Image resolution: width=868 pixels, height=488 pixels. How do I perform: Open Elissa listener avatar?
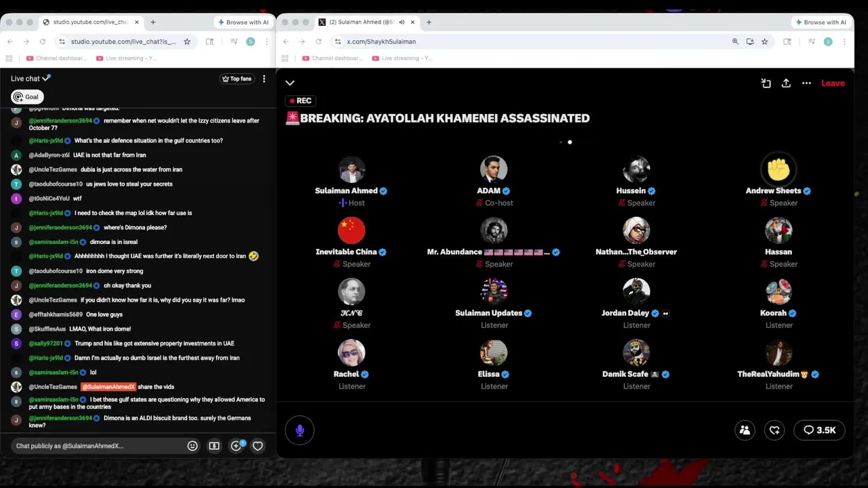pos(494,352)
